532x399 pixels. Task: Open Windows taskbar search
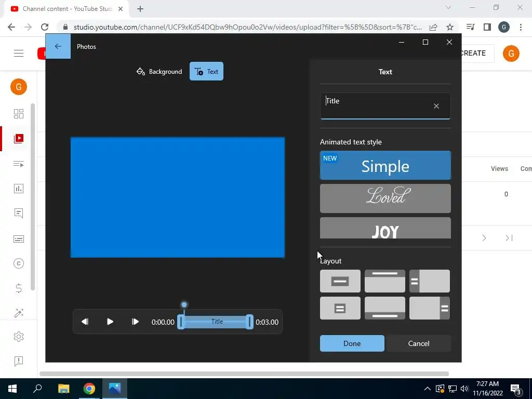coord(37,389)
